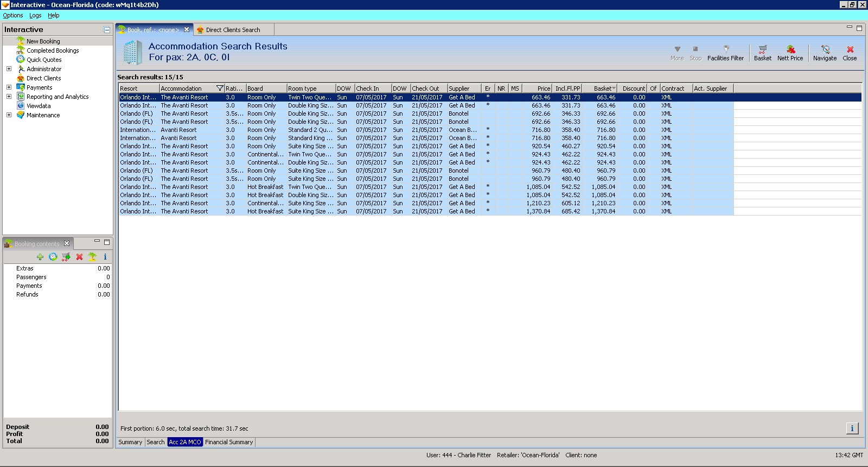Expand the Maintenance tree node
868x467 pixels.
pos(9,115)
